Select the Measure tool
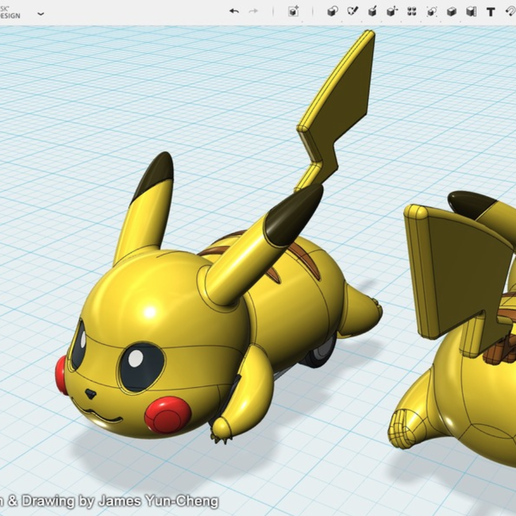Viewport: 516px width, 516px height. [x=471, y=12]
